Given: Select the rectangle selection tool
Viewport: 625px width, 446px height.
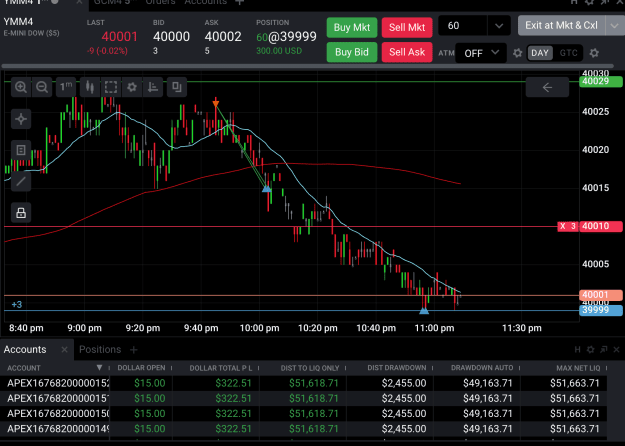Looking at the screenshot, I should pyautogui.click(x=111, y=87).
